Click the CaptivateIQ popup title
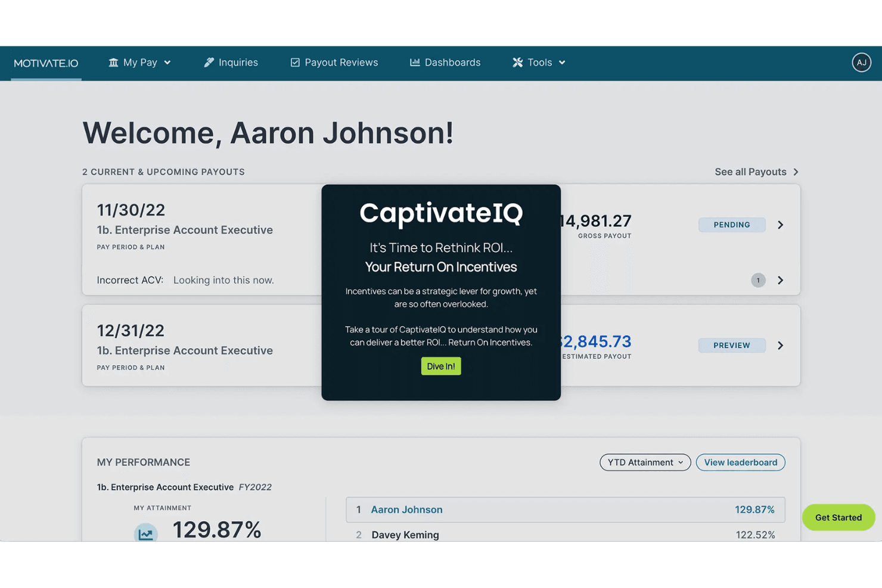 [x=441, y=213]
